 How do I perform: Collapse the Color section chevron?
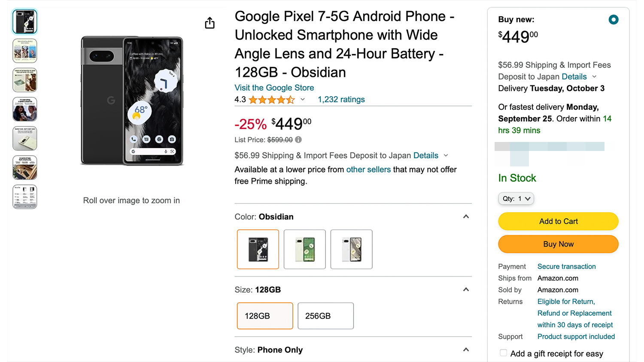point(466,217)
